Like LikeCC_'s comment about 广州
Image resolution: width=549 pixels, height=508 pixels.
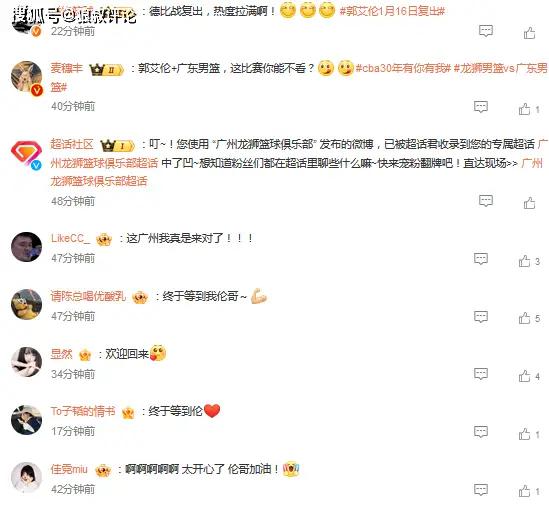[524, 261]
